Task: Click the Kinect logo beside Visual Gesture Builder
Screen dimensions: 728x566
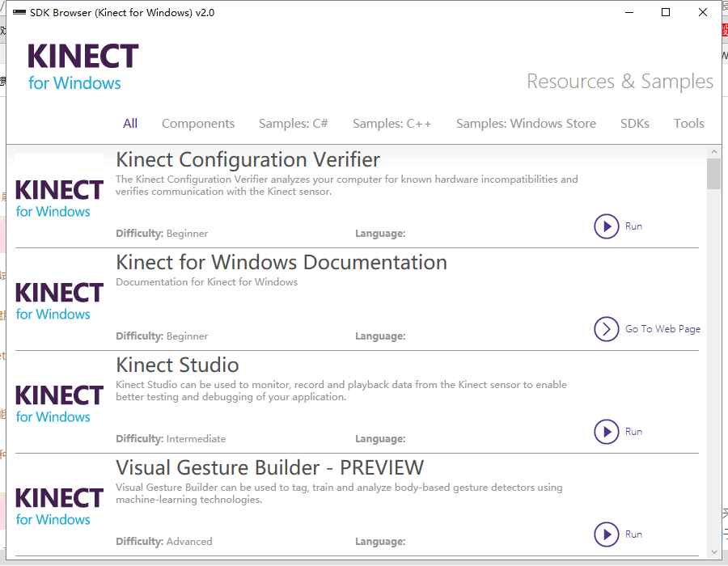Action: coord(58,504)
